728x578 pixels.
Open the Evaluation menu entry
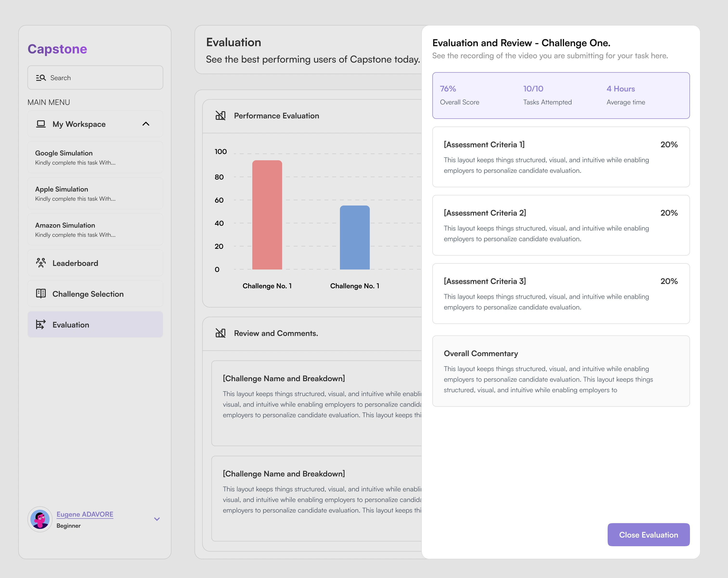point(71,324)
